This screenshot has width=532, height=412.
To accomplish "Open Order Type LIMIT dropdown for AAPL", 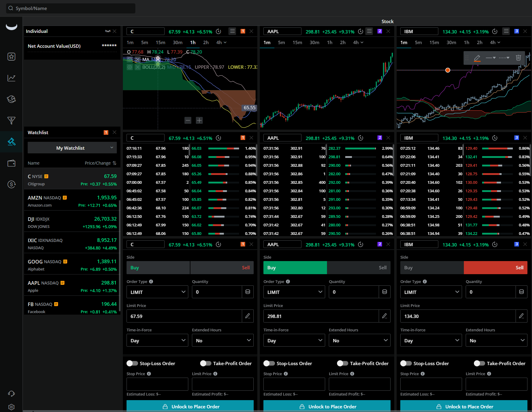I will pos(294,292).
